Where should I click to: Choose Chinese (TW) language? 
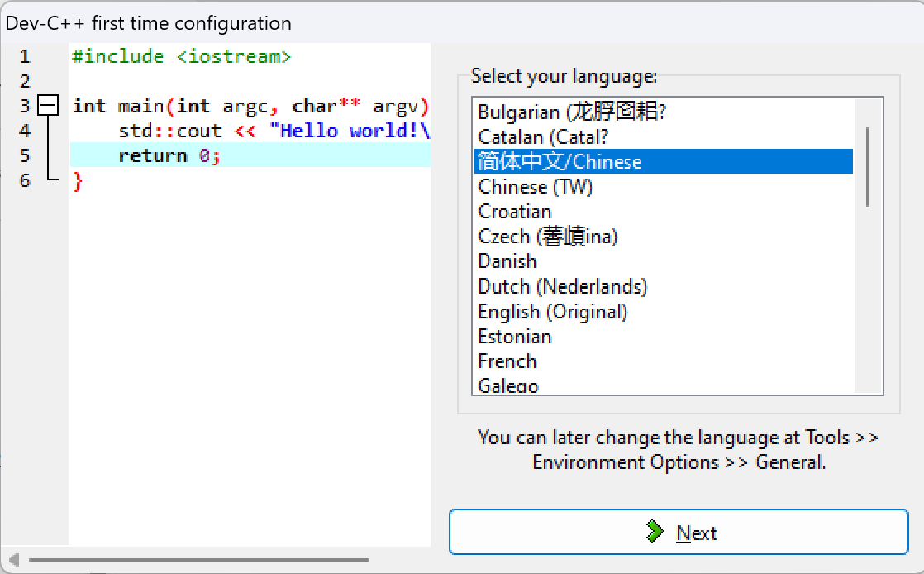coord(664,187)
